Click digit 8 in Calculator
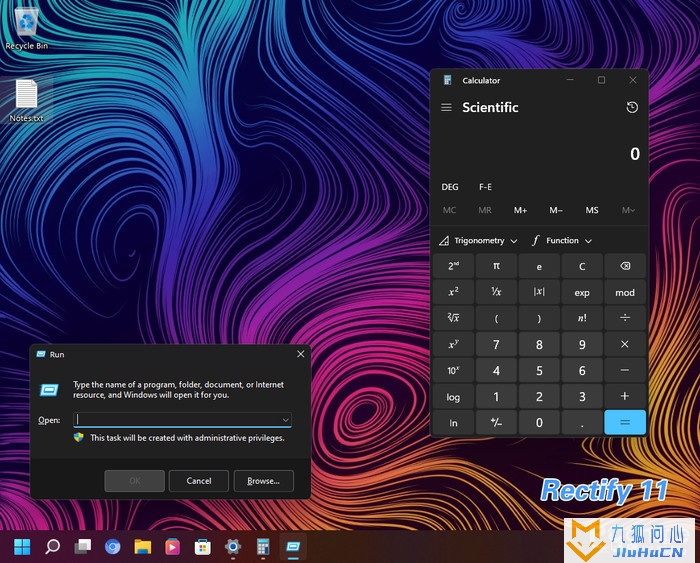Viewport: 700px width, 563px height. coord(539,344)
